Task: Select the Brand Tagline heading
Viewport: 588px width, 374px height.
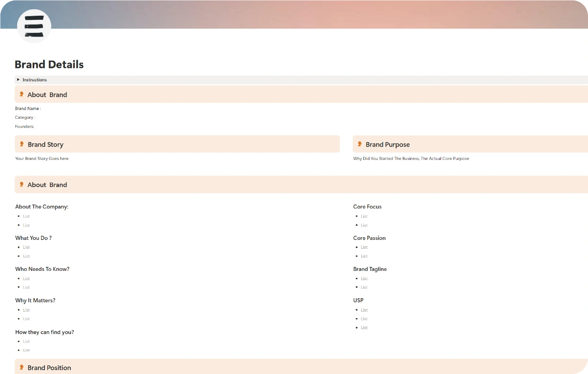Action: [370, 269]
